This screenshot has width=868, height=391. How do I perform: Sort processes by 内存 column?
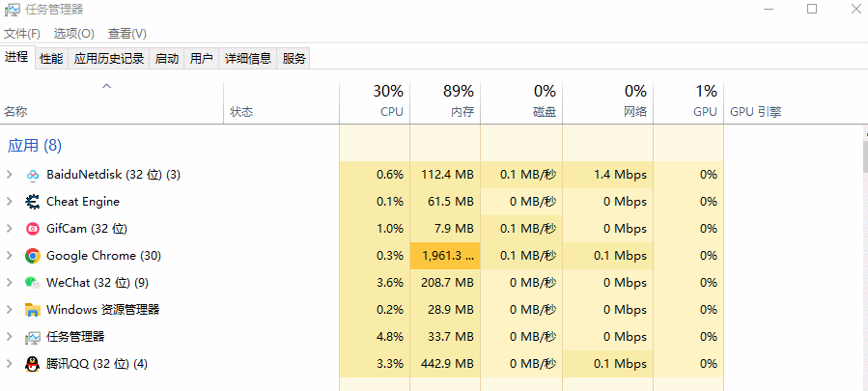pos(445,100)
